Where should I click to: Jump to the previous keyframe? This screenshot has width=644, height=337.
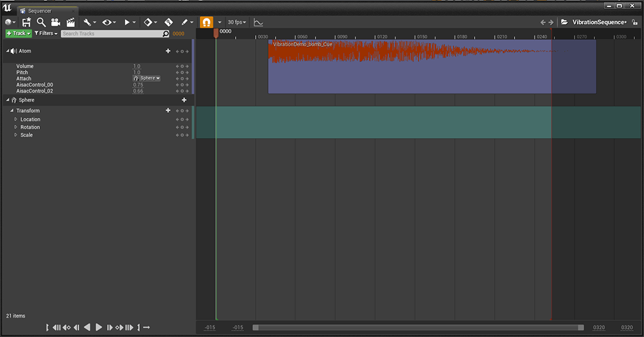click(x=66, y=327)
